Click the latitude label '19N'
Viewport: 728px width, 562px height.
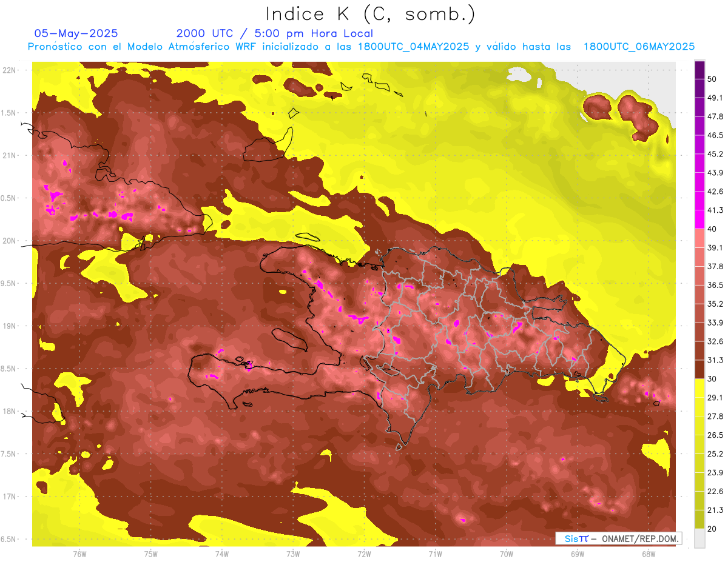[9, 326]
